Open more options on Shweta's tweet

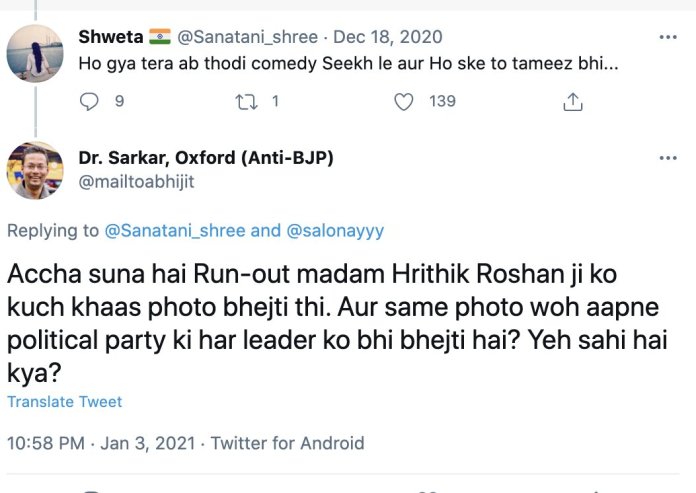pos(668,38)
